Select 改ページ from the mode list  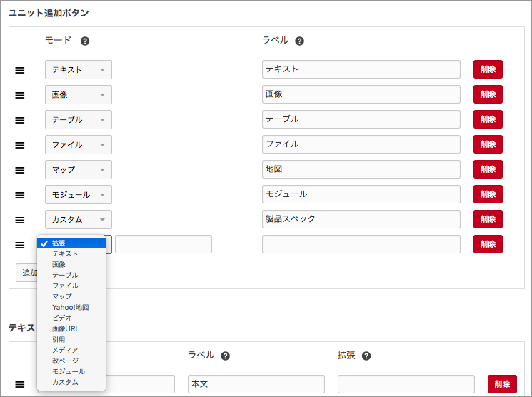coord(65,361)
